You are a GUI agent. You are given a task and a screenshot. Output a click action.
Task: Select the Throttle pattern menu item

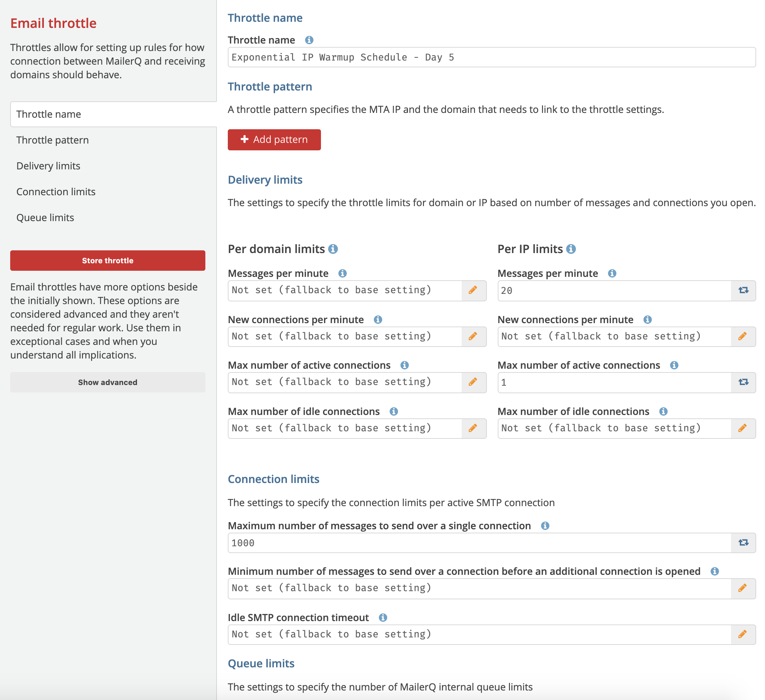(53, 139)
